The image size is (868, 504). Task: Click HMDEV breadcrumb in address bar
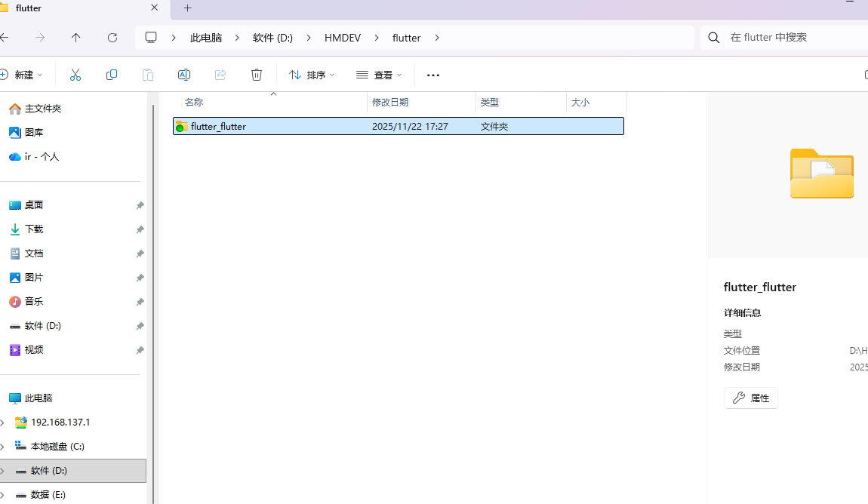pyautogui.click(x=343, y=38)
